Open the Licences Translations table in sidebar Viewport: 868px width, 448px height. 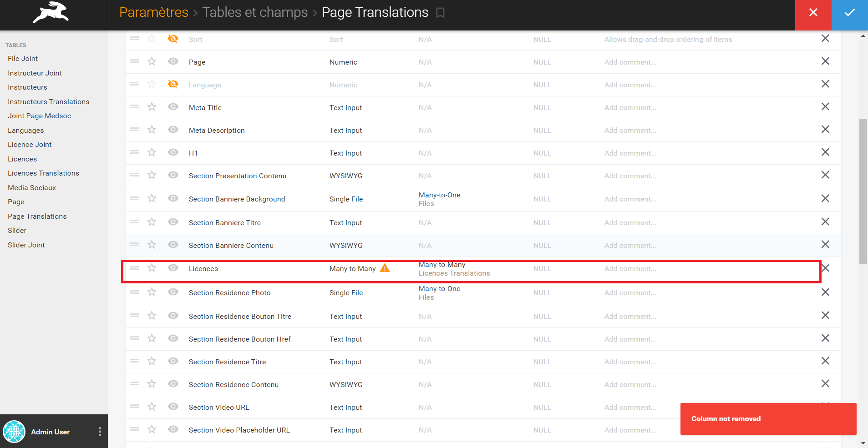point(43,173)
